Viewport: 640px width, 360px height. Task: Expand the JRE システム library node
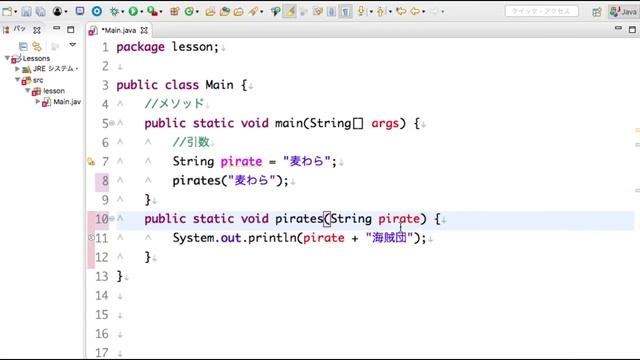17,69
